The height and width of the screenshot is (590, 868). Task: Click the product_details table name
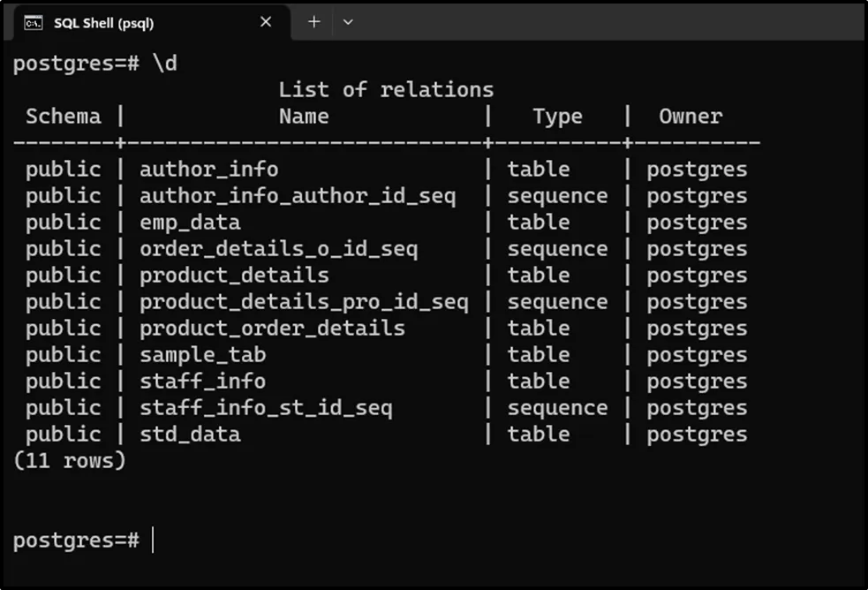click(x=234, y=275)
